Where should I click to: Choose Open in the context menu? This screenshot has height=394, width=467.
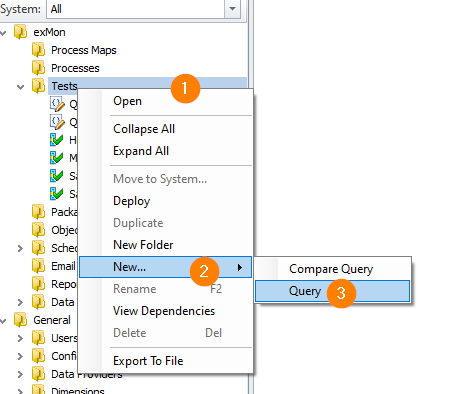(x=127, y=101)
